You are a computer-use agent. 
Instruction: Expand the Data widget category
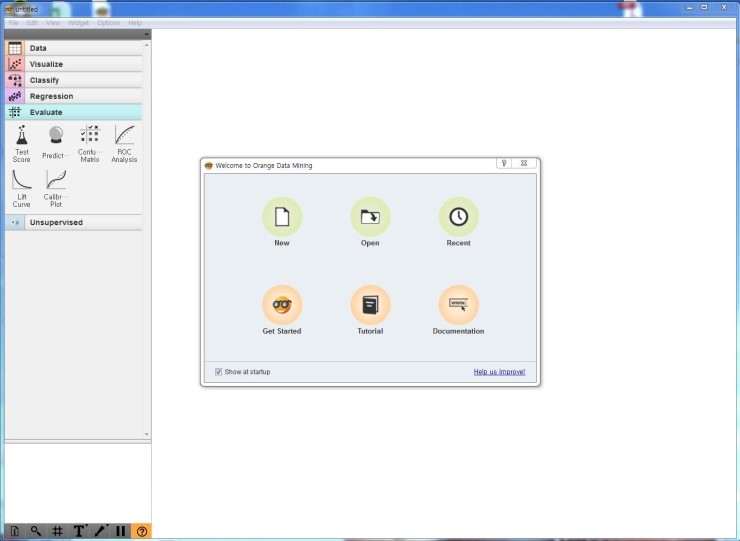pos(74,48)
